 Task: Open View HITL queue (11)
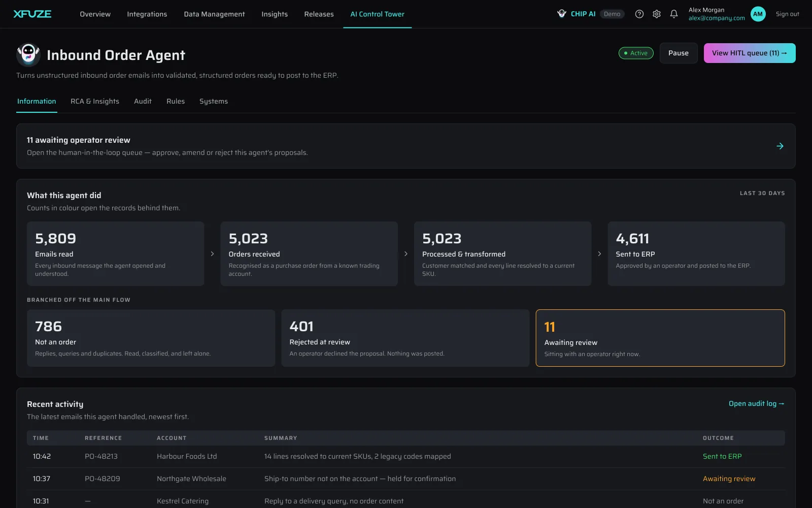pos(750,53)
